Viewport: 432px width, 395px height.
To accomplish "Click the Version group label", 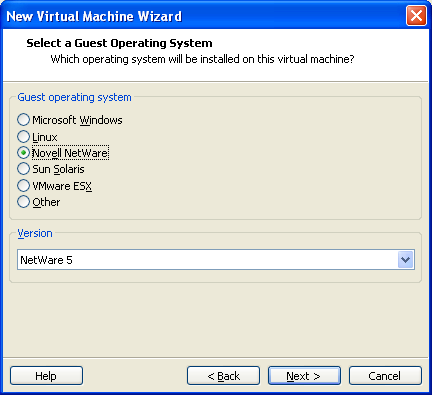I will (x=35, y=233).
